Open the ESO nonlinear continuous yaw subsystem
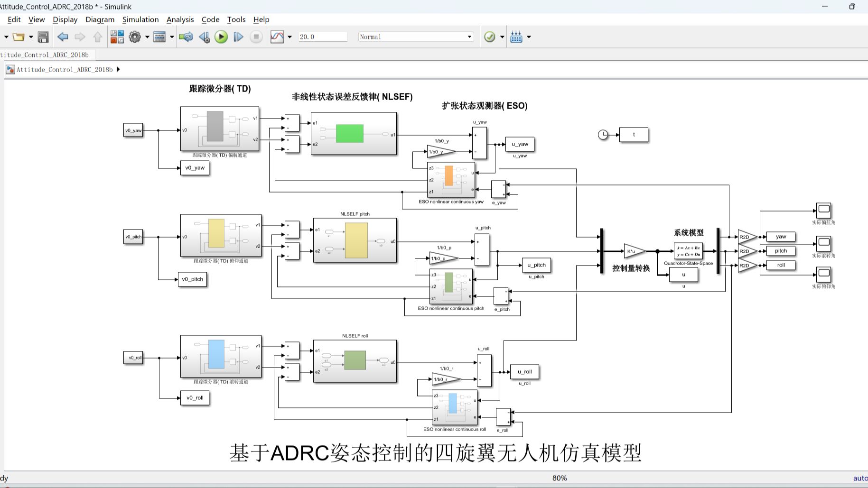The image size is (868, 488). [450, 180]
